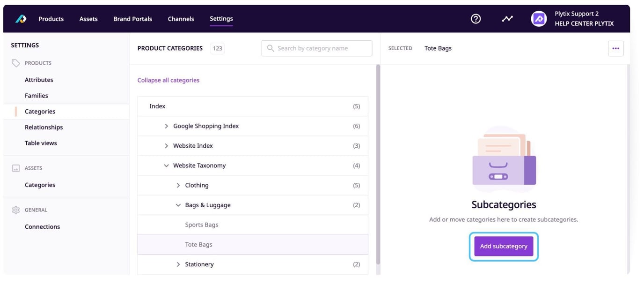Image resolution: width=644 pixels, height=293 pixels.
Task: Click the General gear icon in sidebar
Action: click(16, 210)
